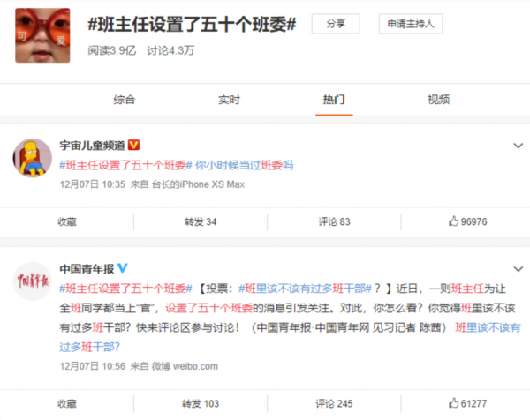Switch to the 综合 tab

tap(125, 100)
